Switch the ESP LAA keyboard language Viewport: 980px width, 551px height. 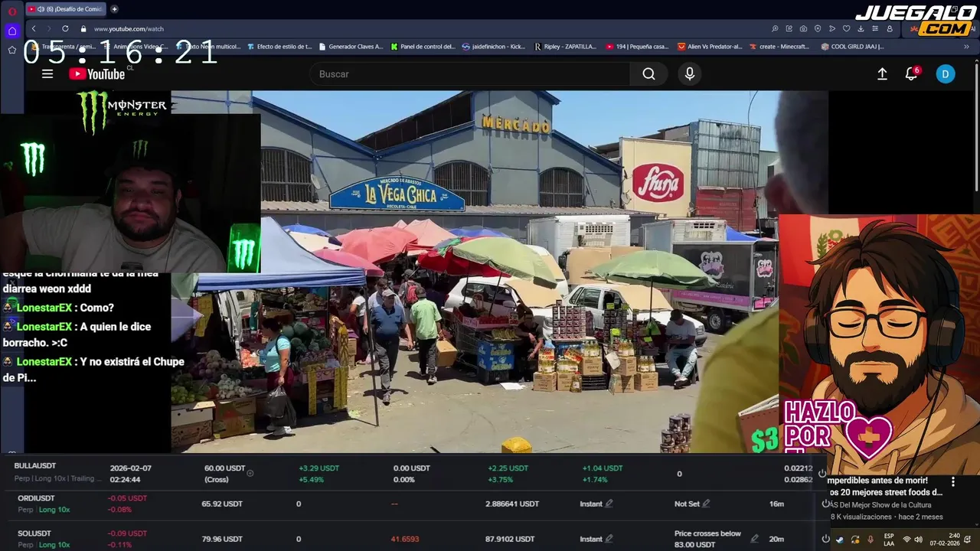click(x=889, y=540)
